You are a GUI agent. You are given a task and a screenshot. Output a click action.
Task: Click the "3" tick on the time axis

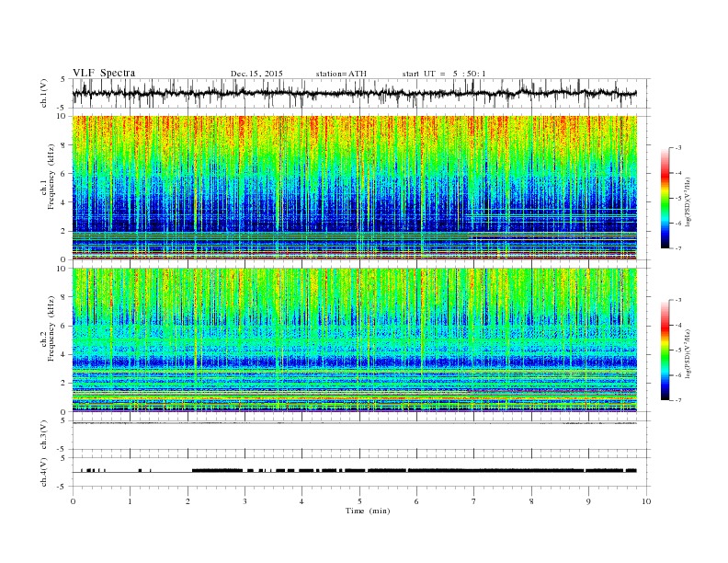245,501
